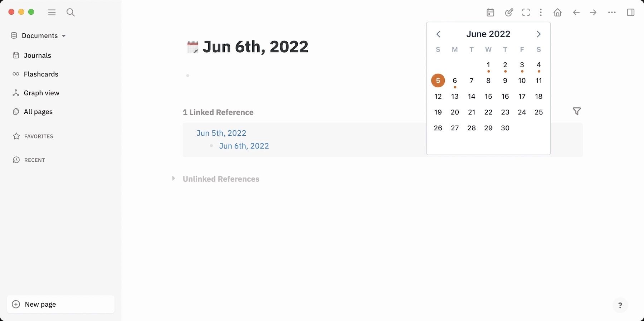Select June 15 in the calendar
The height and width of the screenshot is (321, 644).
point(488,97)
